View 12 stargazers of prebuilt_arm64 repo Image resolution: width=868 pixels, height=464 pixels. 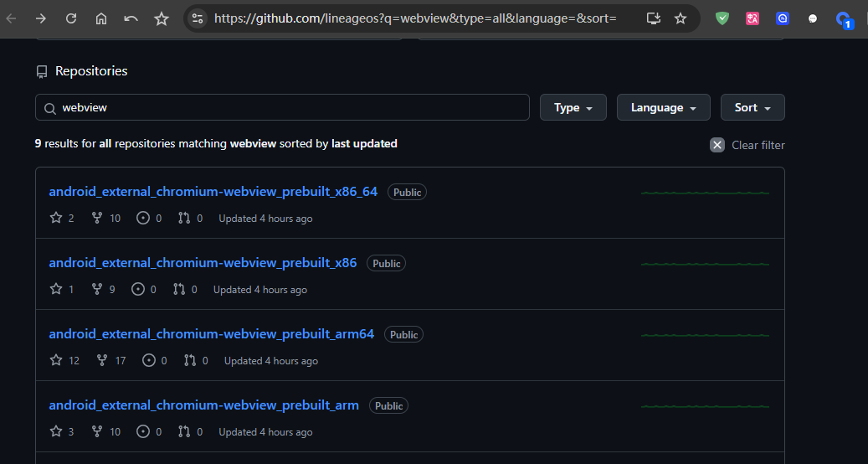64,360
